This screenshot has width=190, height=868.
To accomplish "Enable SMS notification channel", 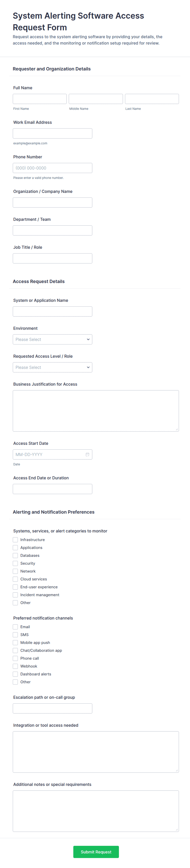I will pyautogui.click(x=16, y=635).
